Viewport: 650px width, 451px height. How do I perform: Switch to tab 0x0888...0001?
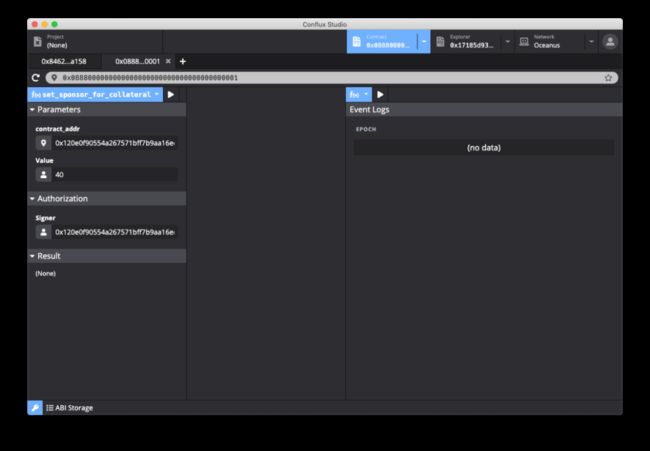point(137,61)
